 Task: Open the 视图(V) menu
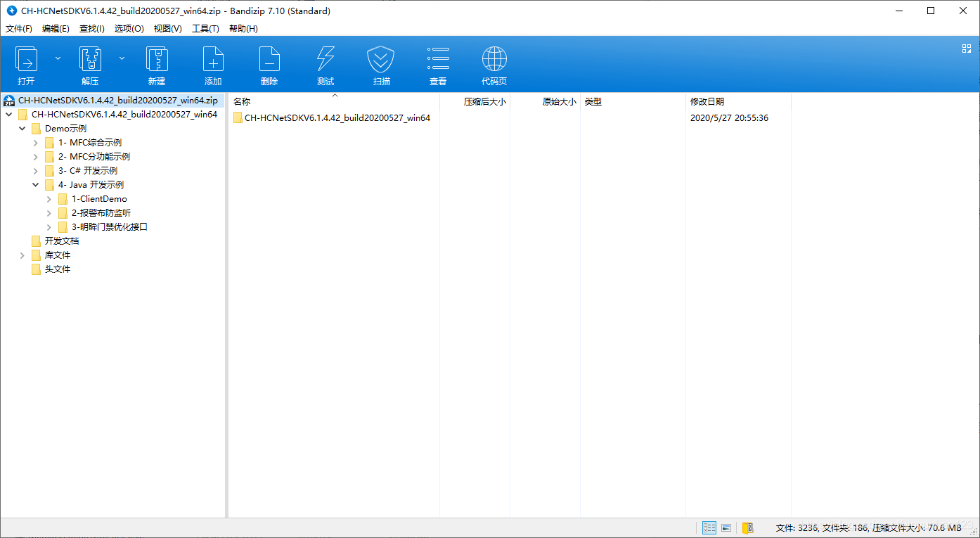pyautogui.click(x=168, y=29)
